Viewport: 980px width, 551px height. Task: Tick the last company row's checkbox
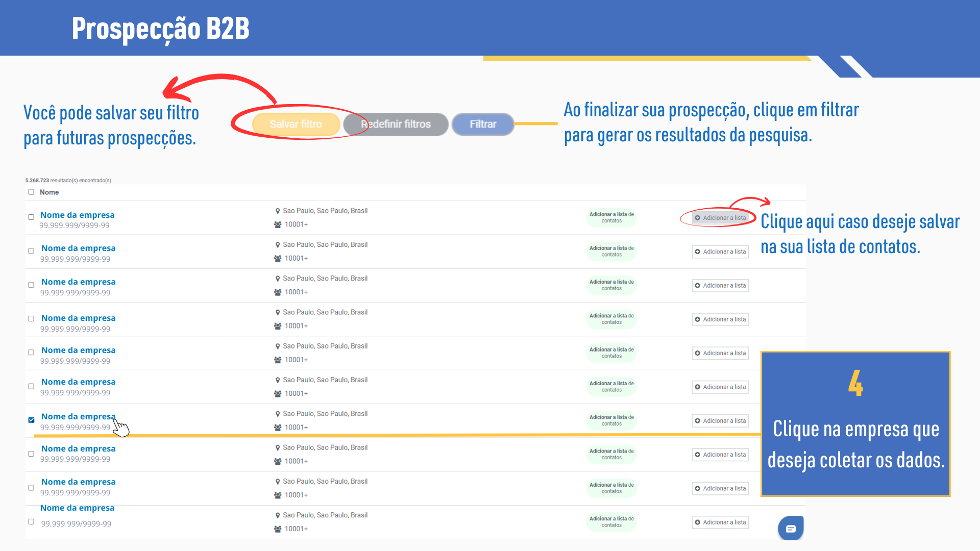coord(31,522)
